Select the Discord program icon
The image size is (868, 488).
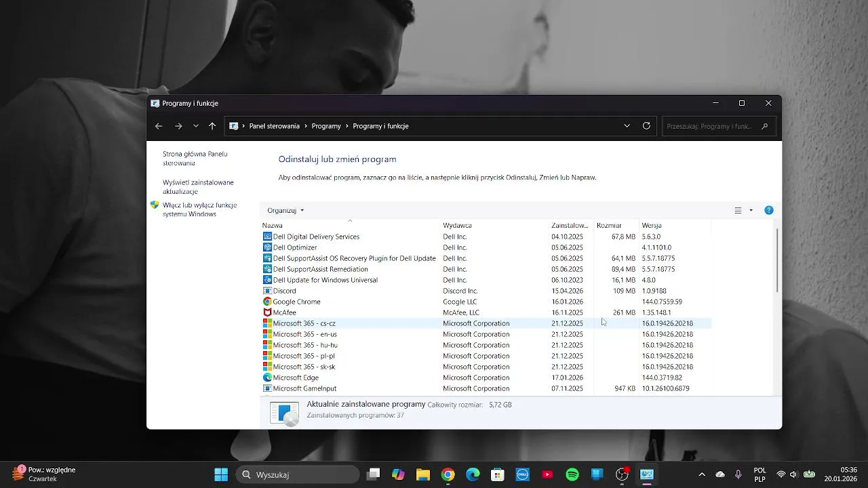coord(267,291)
